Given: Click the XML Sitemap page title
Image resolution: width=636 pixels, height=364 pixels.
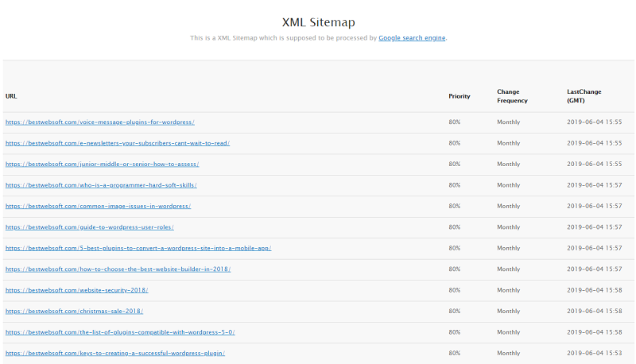Looking at the screenshot, I should pos(319,22).
